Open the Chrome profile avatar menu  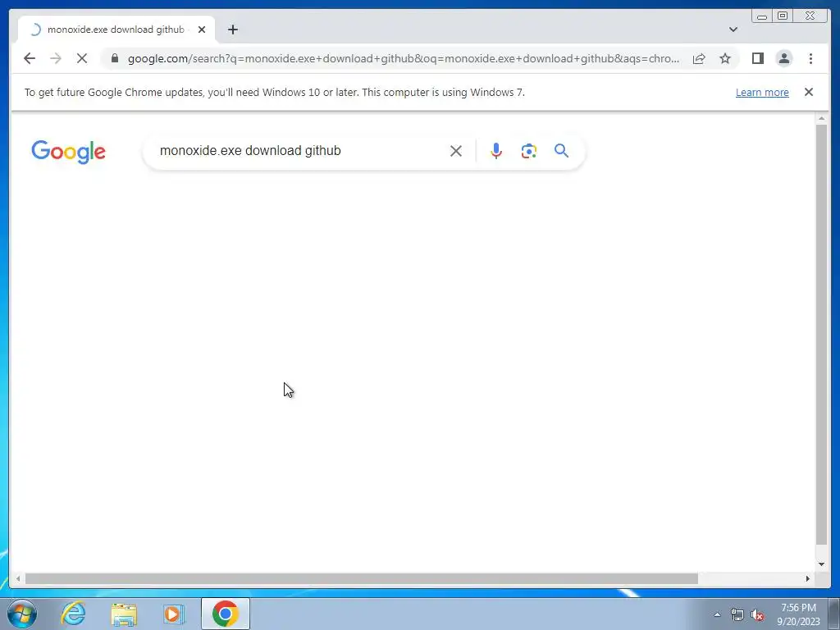coord(783,58)
